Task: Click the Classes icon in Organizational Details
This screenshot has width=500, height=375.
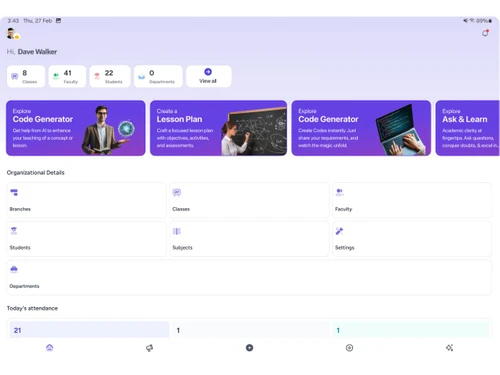Action: pyautogui.click(x=177, y=192)
